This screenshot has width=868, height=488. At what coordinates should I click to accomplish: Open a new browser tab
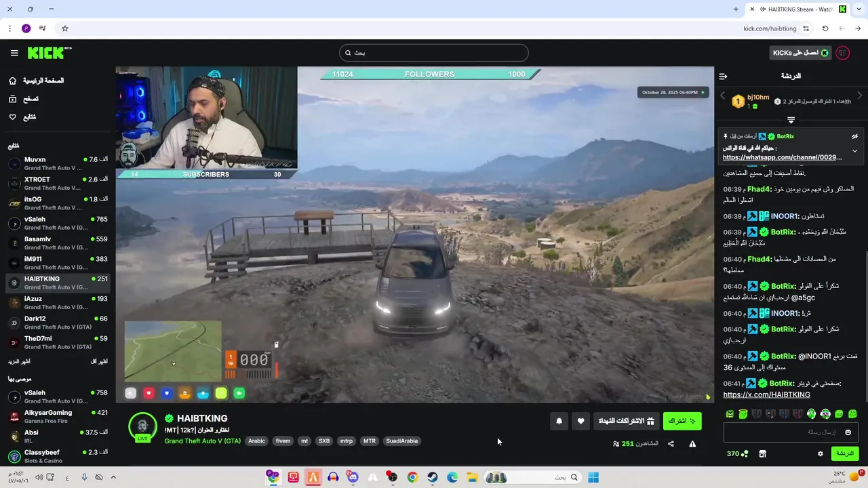(736, 9)
